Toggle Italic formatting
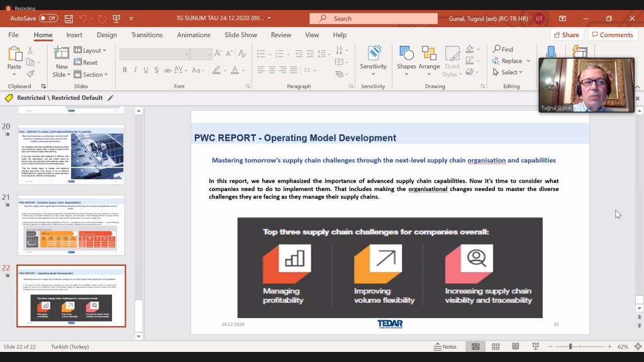 (x=135, y=70)
